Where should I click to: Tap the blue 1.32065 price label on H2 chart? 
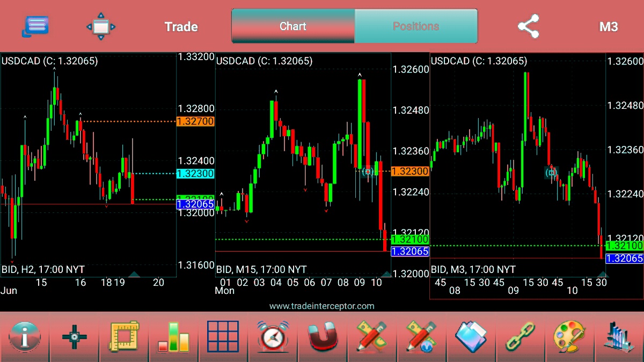[195, 204]
